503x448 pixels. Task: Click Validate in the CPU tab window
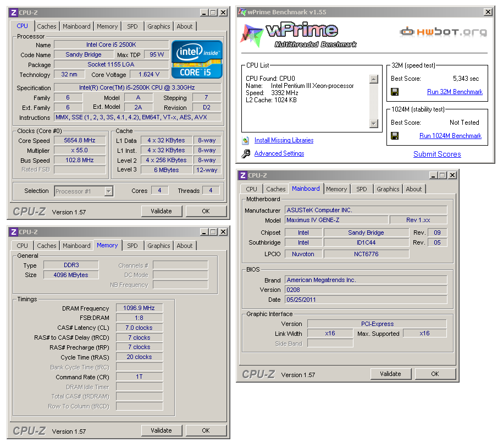tap(162, 211)
